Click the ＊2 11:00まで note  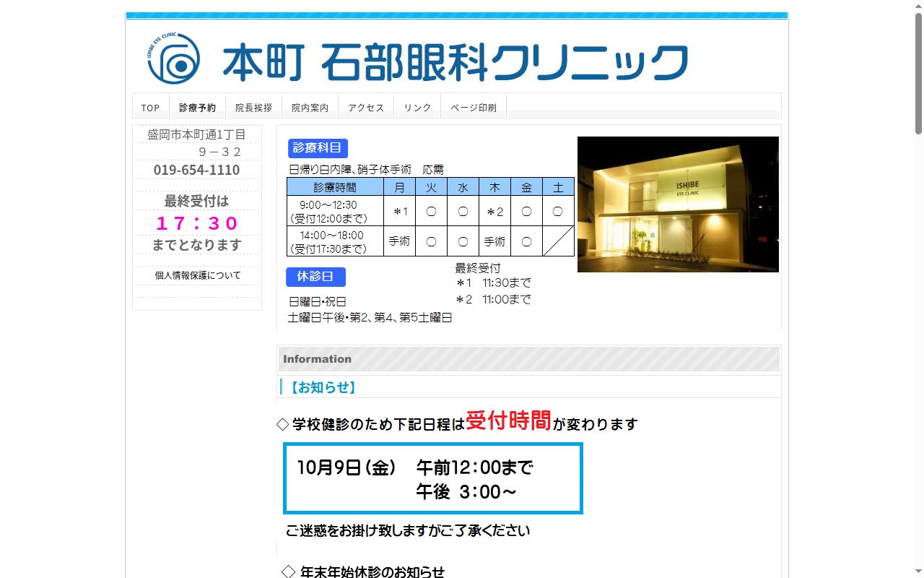click(493, 299)
